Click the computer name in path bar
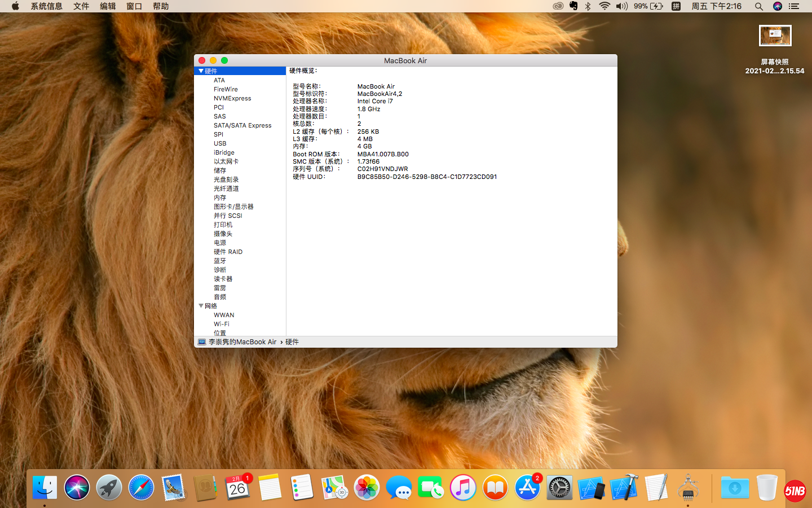812x508 pixels. tap(242, 342)
